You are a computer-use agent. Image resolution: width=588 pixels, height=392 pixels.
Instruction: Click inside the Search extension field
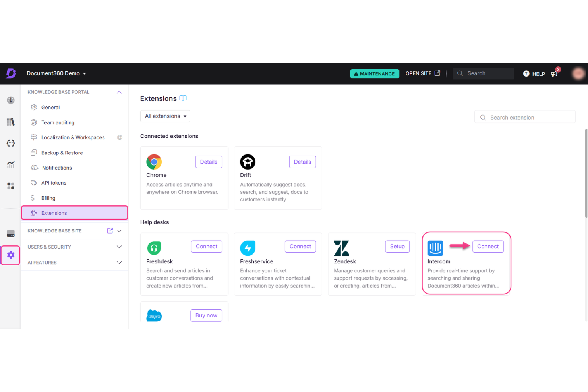coord(524,117)
